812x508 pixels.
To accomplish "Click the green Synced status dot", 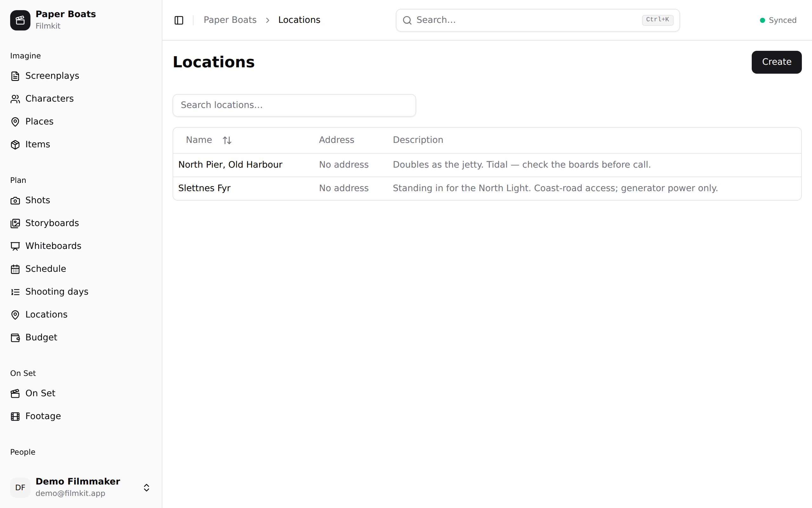I will [x=762, y=20].
